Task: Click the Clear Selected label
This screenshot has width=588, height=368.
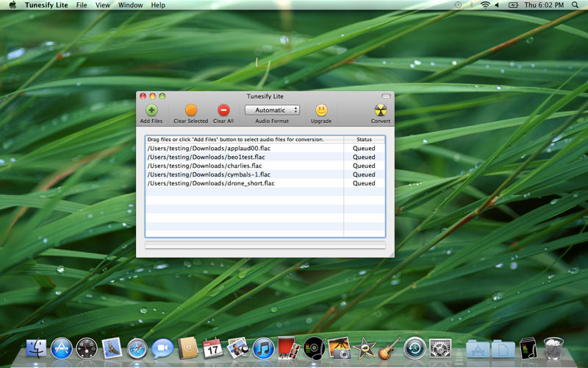Action: click(x=191, y=121)
